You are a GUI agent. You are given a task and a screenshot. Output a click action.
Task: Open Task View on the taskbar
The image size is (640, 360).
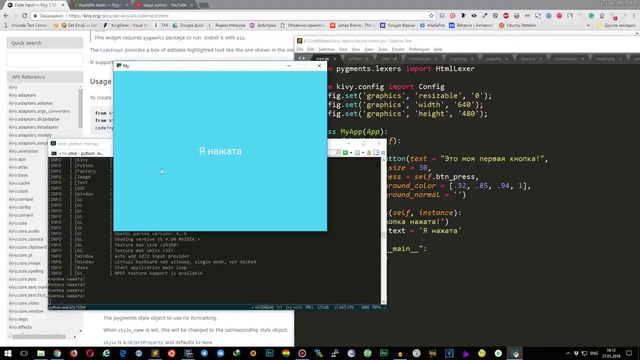pyautogui.click(x=24, y=353)
